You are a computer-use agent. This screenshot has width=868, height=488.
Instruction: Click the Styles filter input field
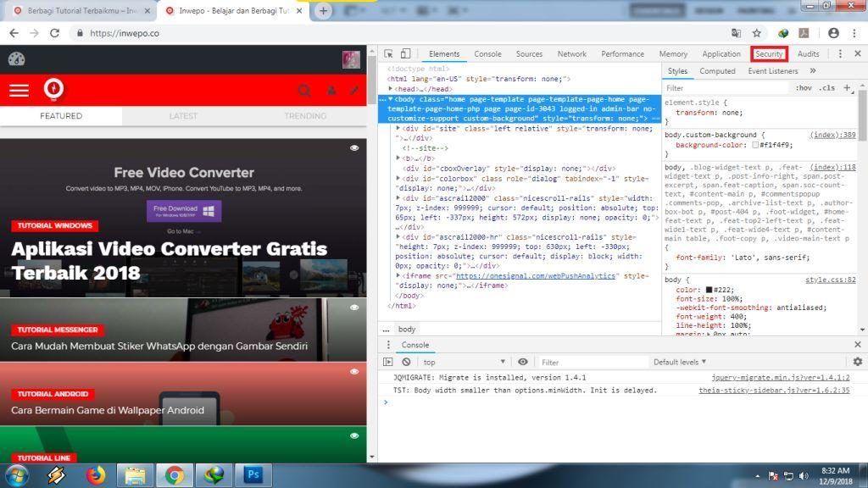(726, 88)
